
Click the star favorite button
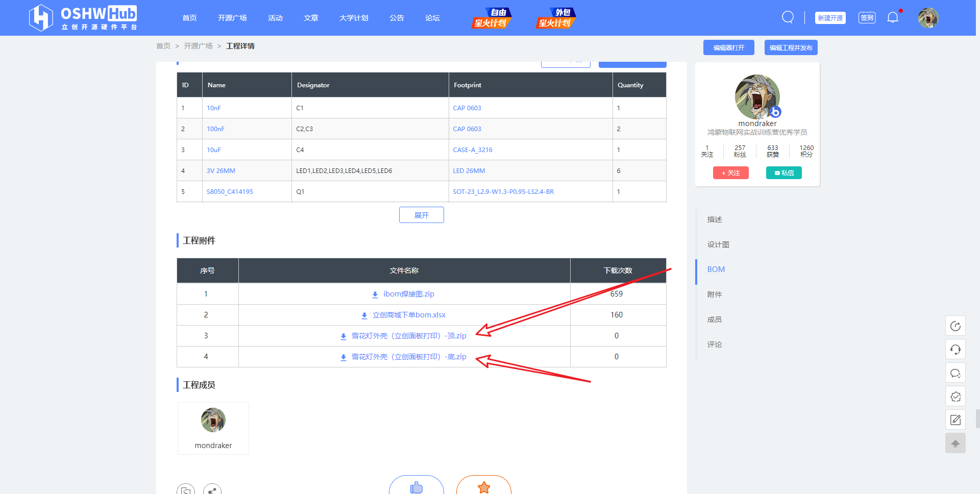point(484,486)
